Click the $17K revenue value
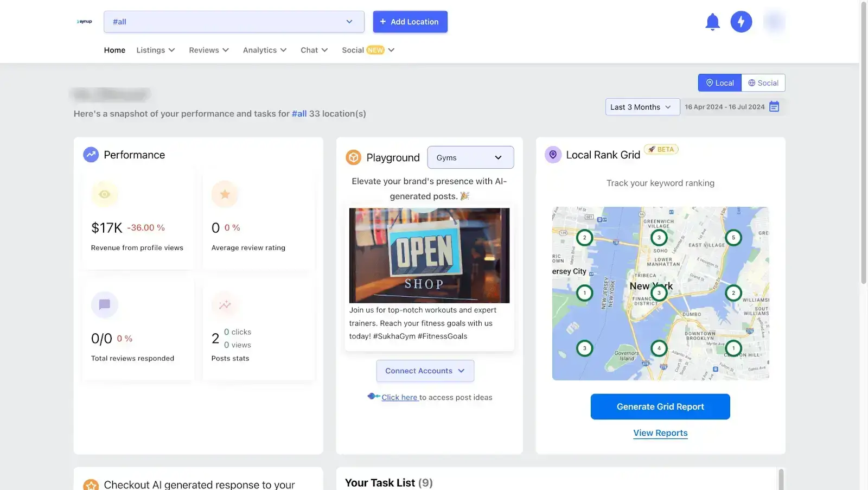 tap(107, 228)
